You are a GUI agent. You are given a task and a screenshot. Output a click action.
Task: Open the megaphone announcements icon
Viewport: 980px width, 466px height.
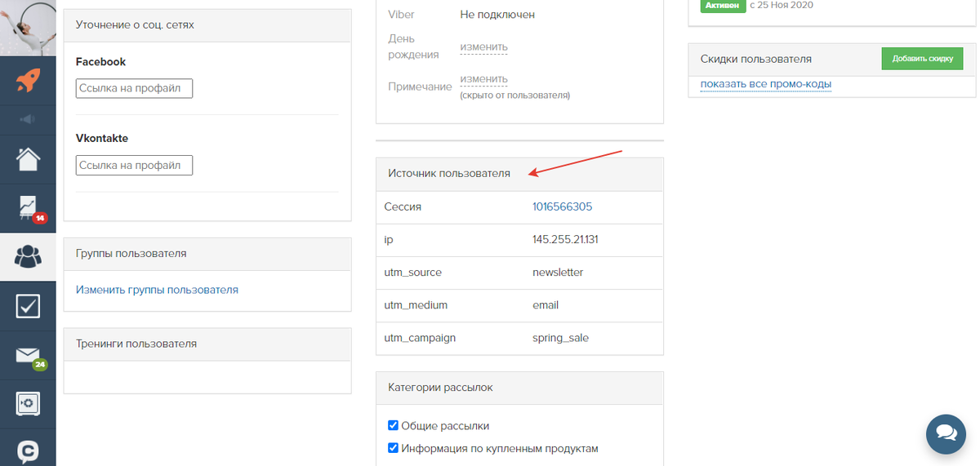[28, 119]
